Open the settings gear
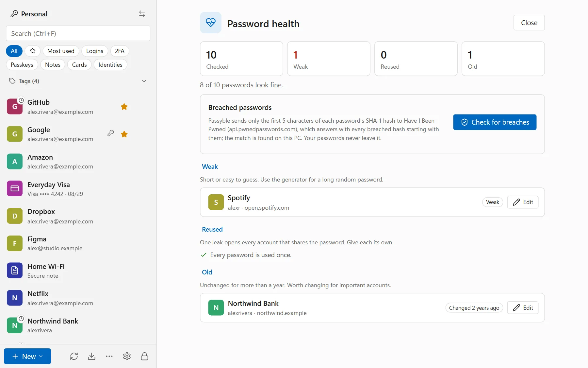Screen dimensions: 588x368 point(127,356)
